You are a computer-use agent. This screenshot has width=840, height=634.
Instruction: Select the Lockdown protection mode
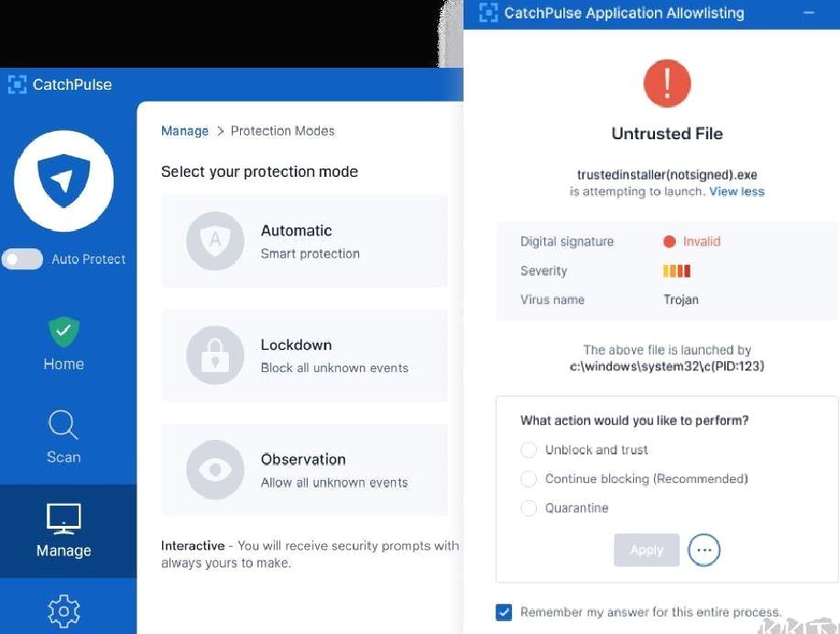tap(304, 355)
